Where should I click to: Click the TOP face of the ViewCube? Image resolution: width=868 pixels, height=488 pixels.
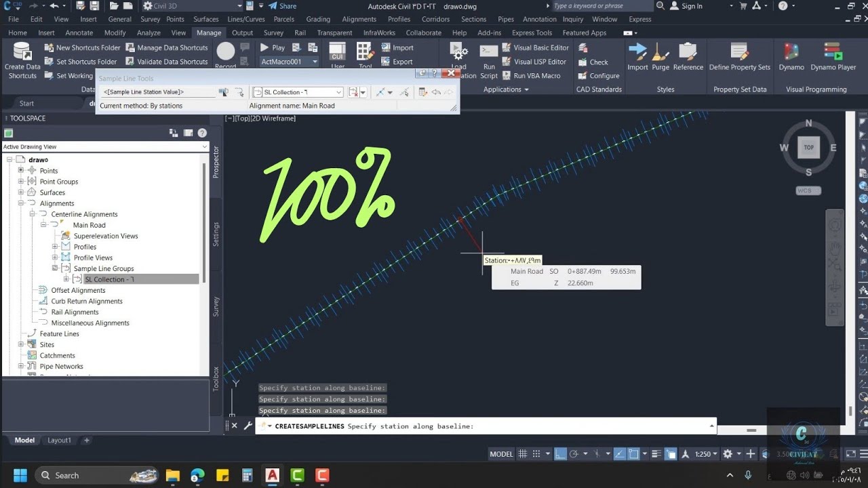point(808,147)
